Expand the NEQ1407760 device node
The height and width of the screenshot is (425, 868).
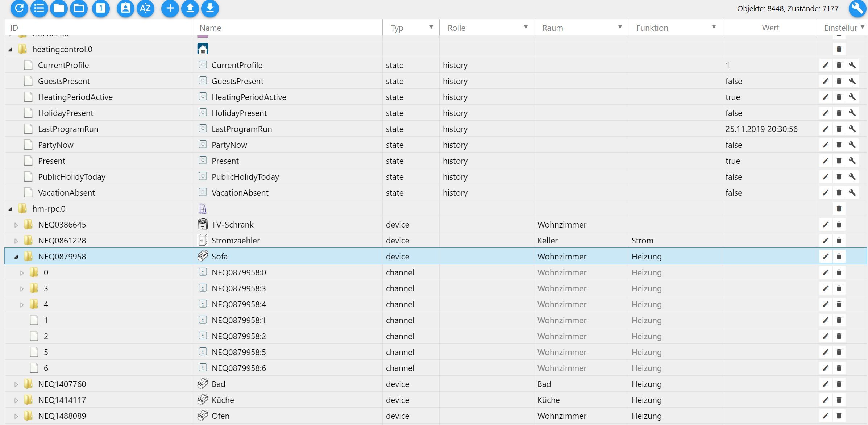(x=16, y=384)
